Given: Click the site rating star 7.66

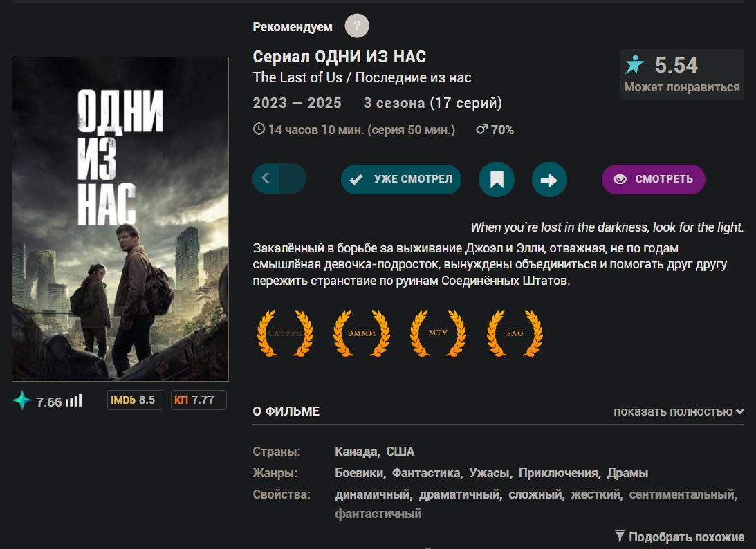Looking at the screenshot, I should (x=22, y=400).
